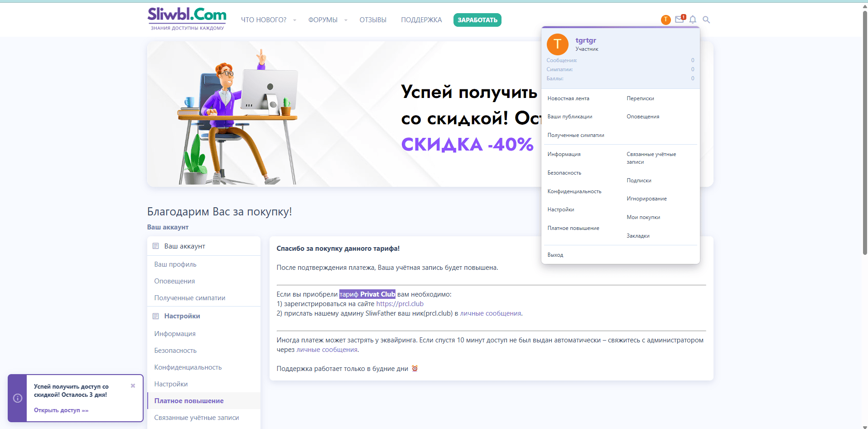Open Ваш профиль in the sidebar
Image resolution: width=868 pixels, height=429 pixels.
(175, 264)
